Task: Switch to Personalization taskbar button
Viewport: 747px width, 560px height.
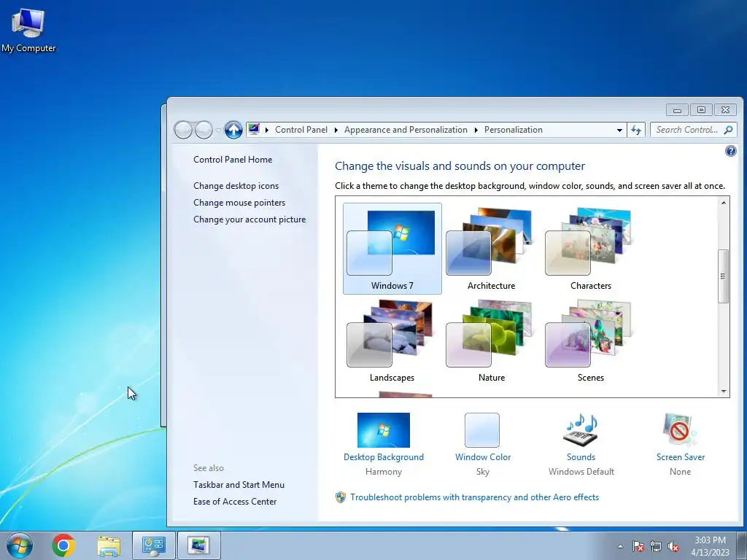Action: pyautogui.click(x=198, y=545)
